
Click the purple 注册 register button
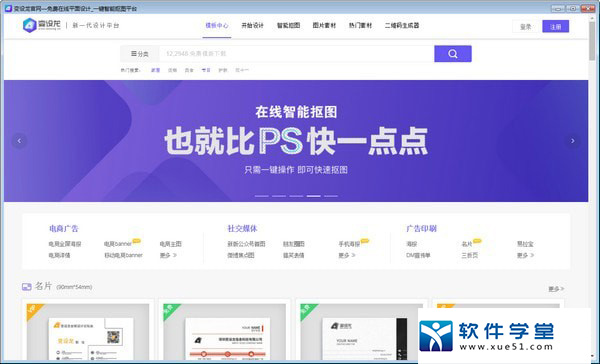coord(556,26)
